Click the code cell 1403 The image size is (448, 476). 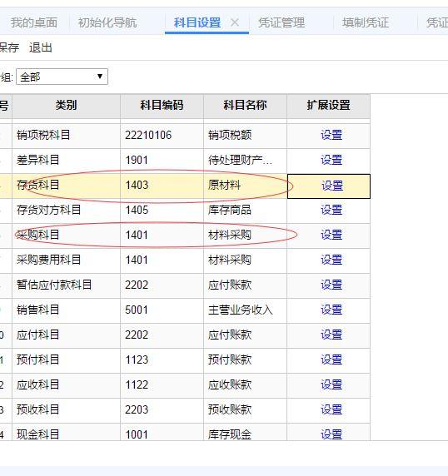(x=162, y=186)
